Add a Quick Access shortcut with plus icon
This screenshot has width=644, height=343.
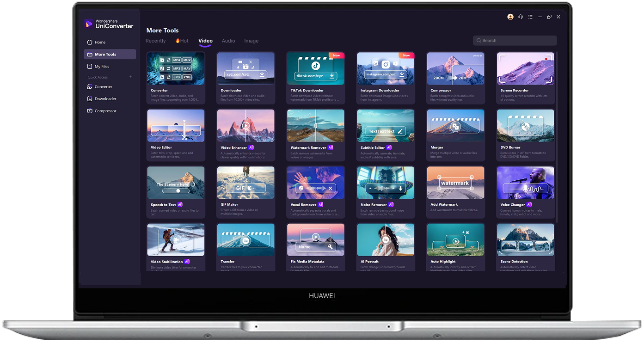(131, 77)
